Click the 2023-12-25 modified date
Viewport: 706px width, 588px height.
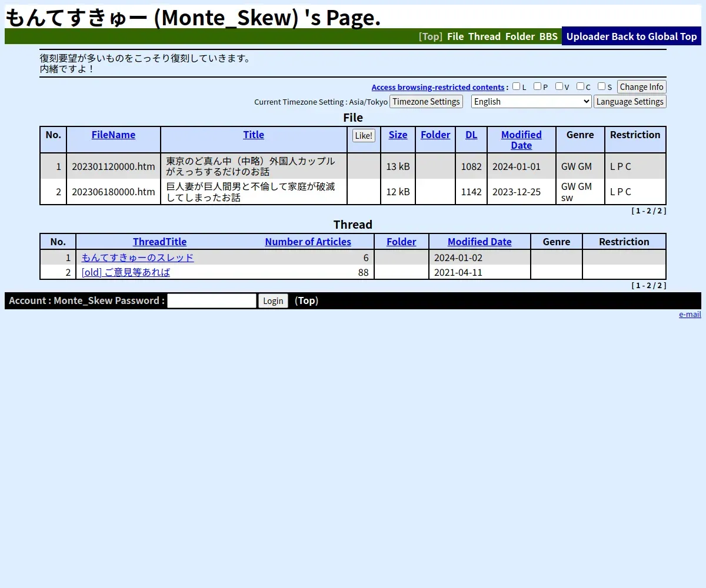coord(517,192)
